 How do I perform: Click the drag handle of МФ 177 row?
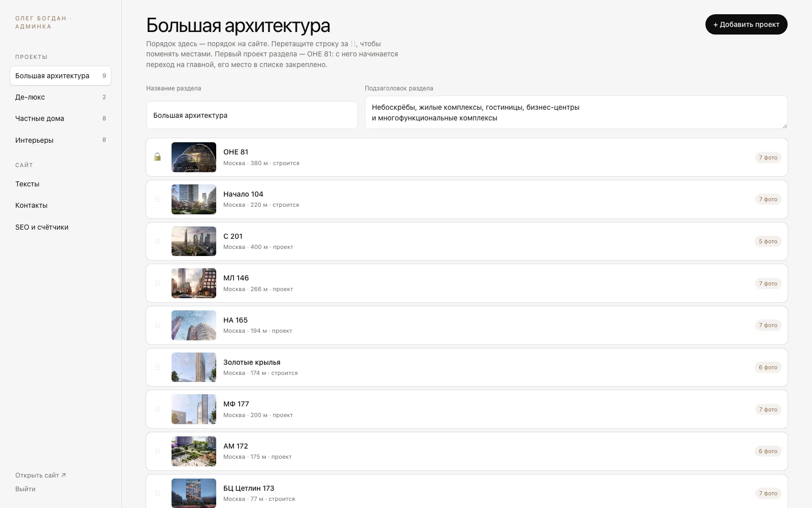[x=157, y=409]
